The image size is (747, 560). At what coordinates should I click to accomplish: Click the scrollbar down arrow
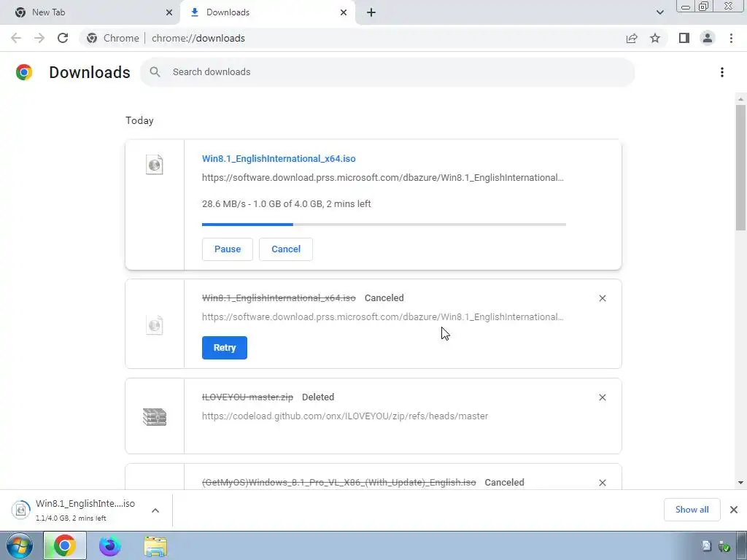pyautogui.click(x=740, y=483)
